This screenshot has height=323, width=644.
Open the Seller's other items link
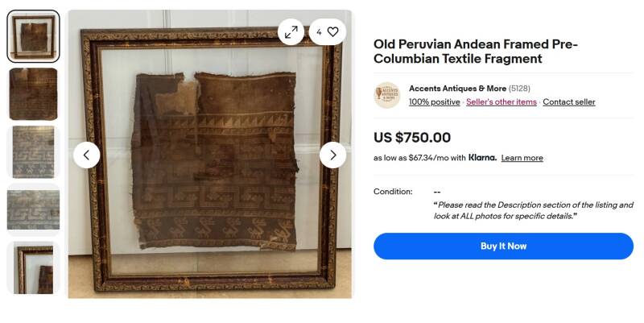(502, 102)
